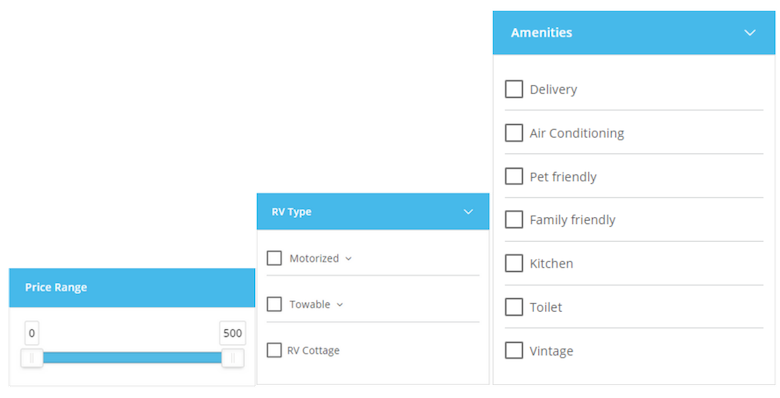Select the RV Cottage checkbox
This screenshot has height=398, width=780.
click(274, 350)
